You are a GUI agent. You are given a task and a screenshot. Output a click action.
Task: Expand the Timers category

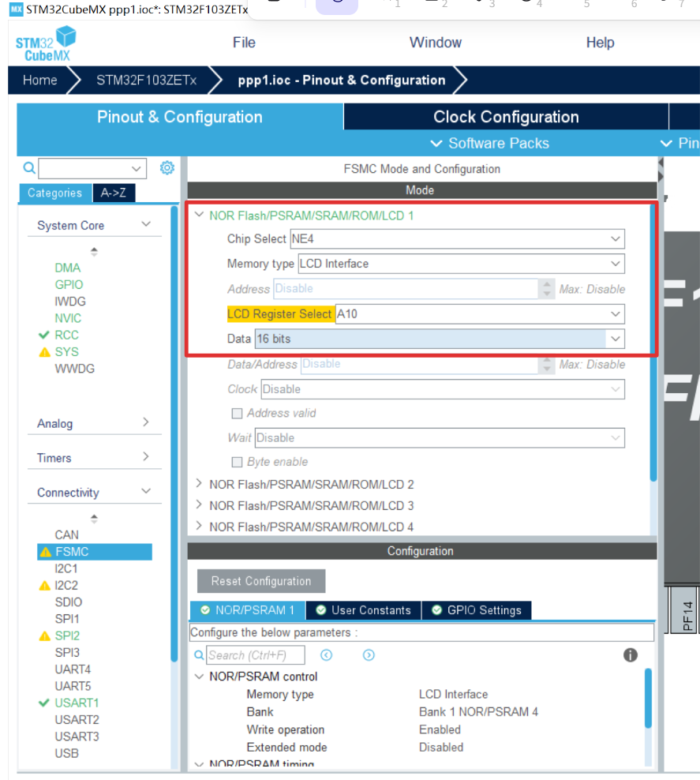pos(146,456)
